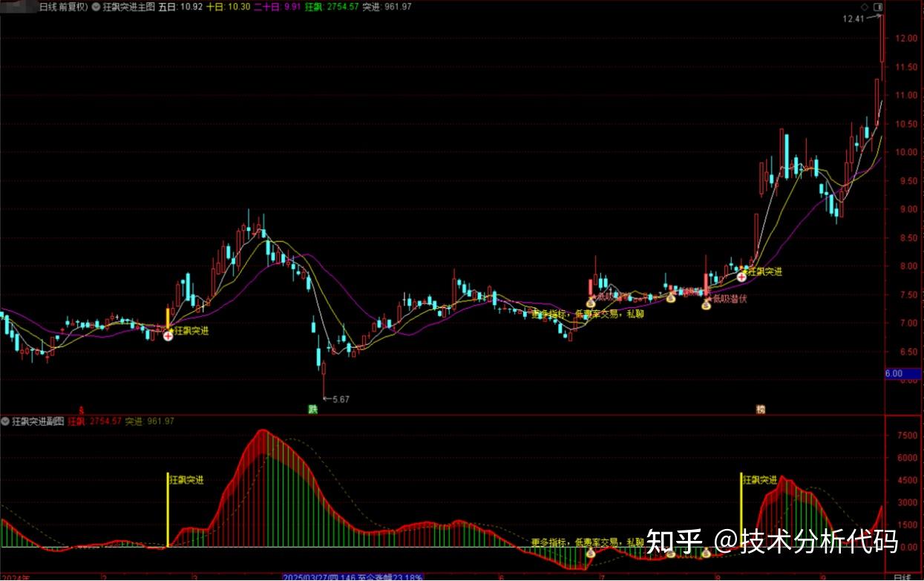Image resolution: width=924 pixels, height=581 pixels.
Task: Click the second red plus 狂飙突进 signal marker
Action: pos(741,277)
